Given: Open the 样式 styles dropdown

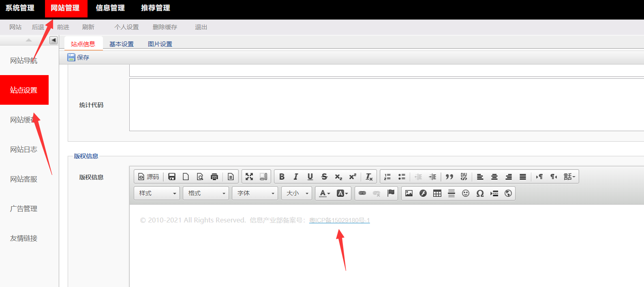Looking at the screenshot, I should coord(157,193).
